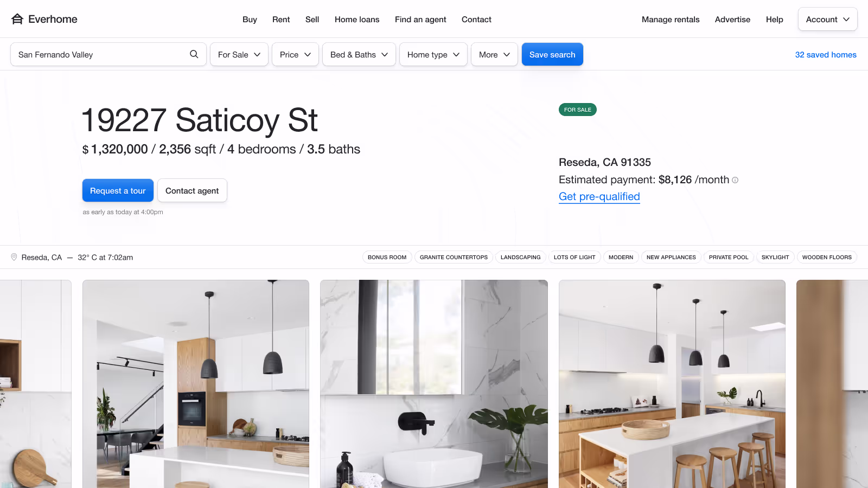Open the bathroom sink photo
Viewport: 868px width, 488px height.
434,384
